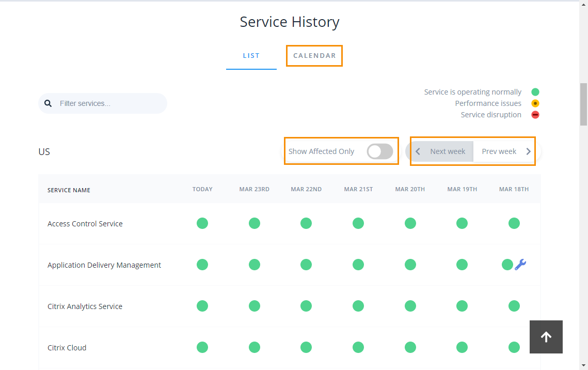Click Access Control Service status dot for Mar 20th
Viewport: 588px width, 370px height.
coord(410,223)
